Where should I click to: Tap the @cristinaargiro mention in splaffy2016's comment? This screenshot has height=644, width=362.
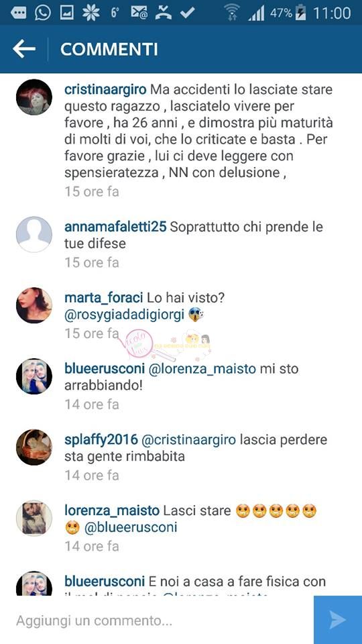pos(189,440)
